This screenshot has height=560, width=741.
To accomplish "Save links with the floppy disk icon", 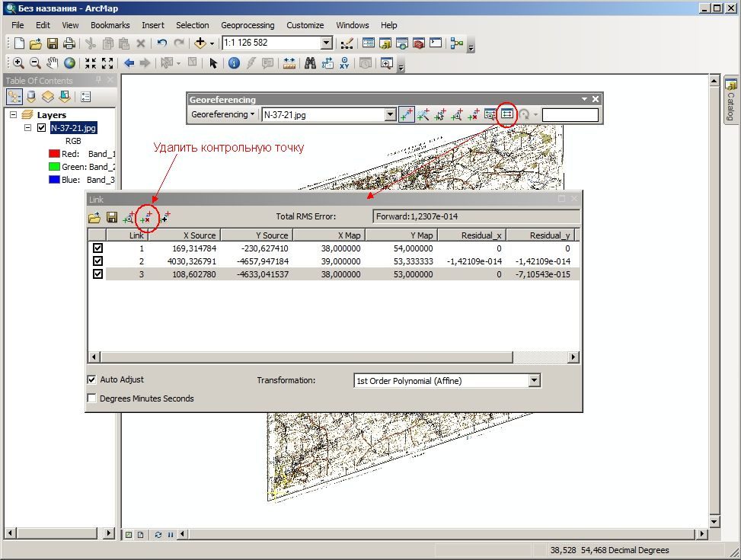I will click(x=112, y=217).
